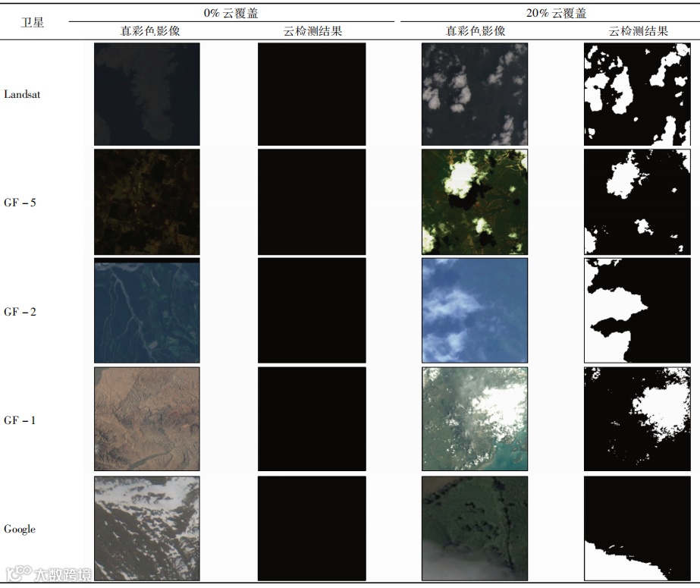The width and height of the screenshot is (700, 588).
Task: Pick the GF-1 20% cloud detection mask
Action: point(637,419)
